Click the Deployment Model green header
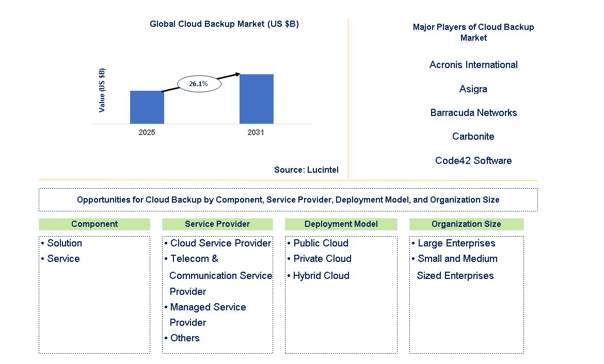The width and height of the screenshot is (604, 364). [341, 224]
